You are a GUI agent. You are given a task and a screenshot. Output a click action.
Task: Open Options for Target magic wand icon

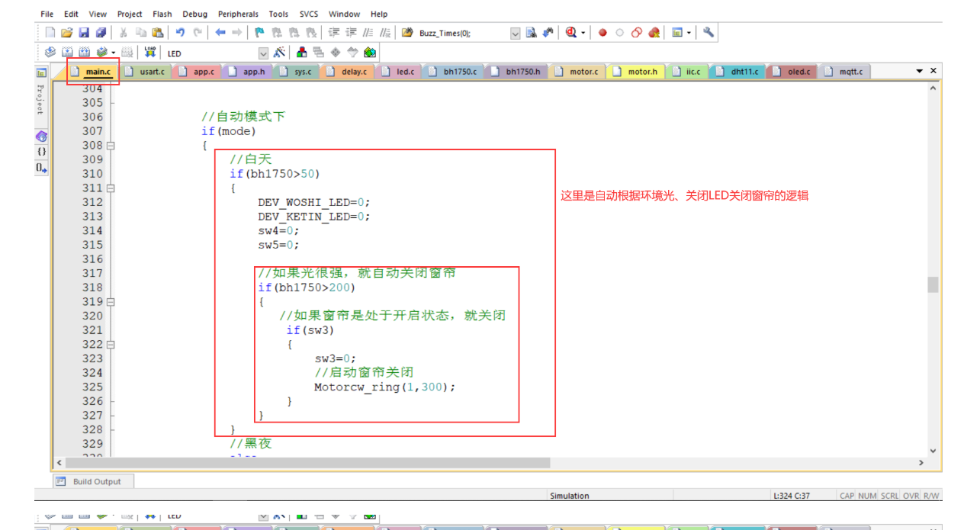coord(280,53)
